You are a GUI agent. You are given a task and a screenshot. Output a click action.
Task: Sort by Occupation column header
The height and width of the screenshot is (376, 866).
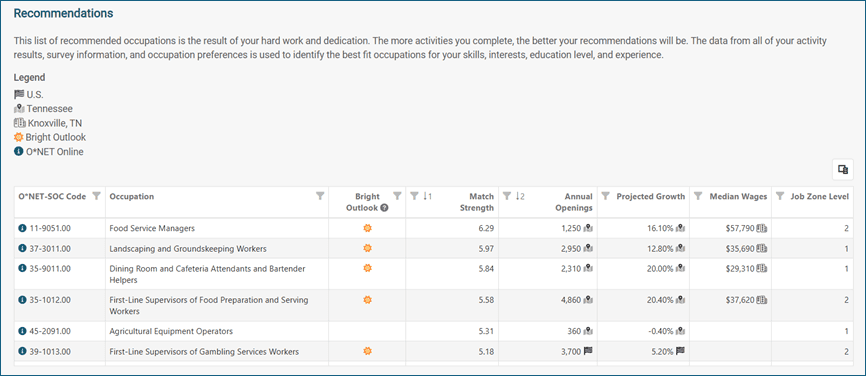[x=132, y=197]
